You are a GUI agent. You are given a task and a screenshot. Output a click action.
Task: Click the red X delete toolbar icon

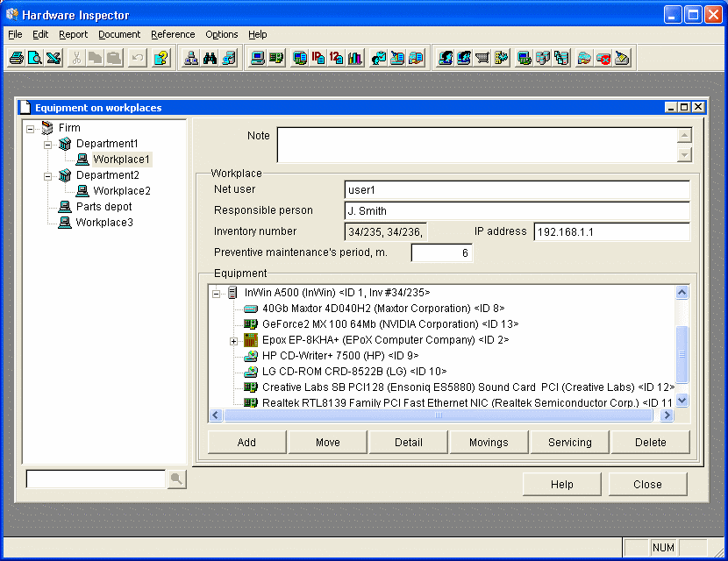pyautogui.click(x=603, y=58)
